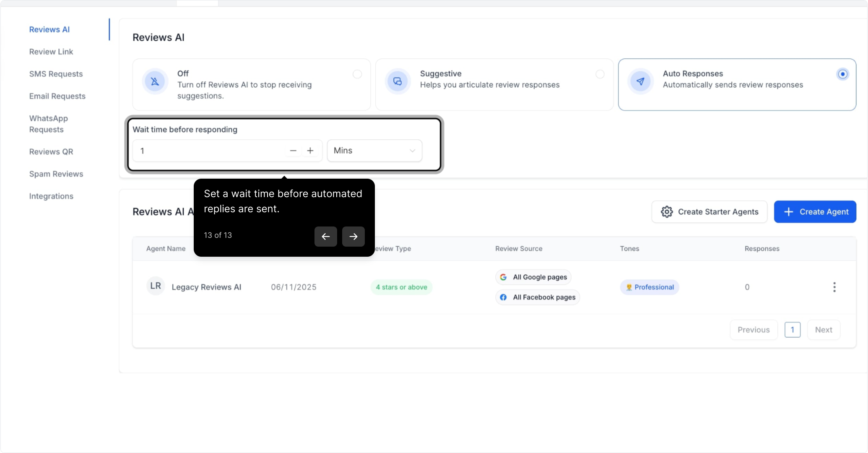Click the Previous pagination button
Viewport: 868px width, 453px height.
pos(754,330)
